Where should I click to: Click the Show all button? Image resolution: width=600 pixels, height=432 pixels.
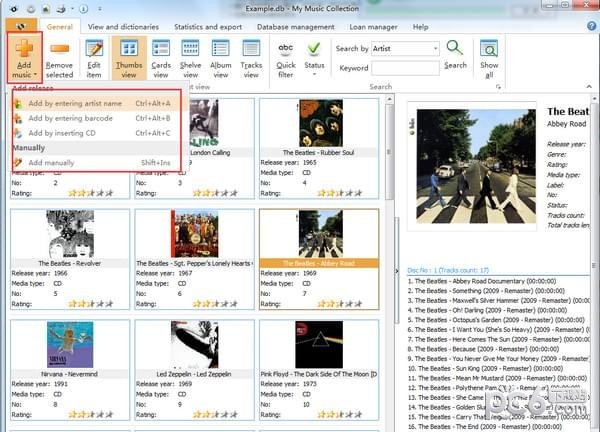[x=489, y=59]
